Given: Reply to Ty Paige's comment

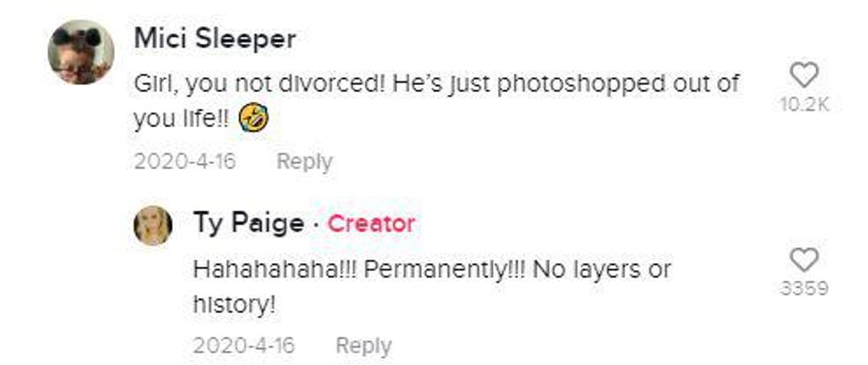Looking at the screenshot, I should pos(364,346).
